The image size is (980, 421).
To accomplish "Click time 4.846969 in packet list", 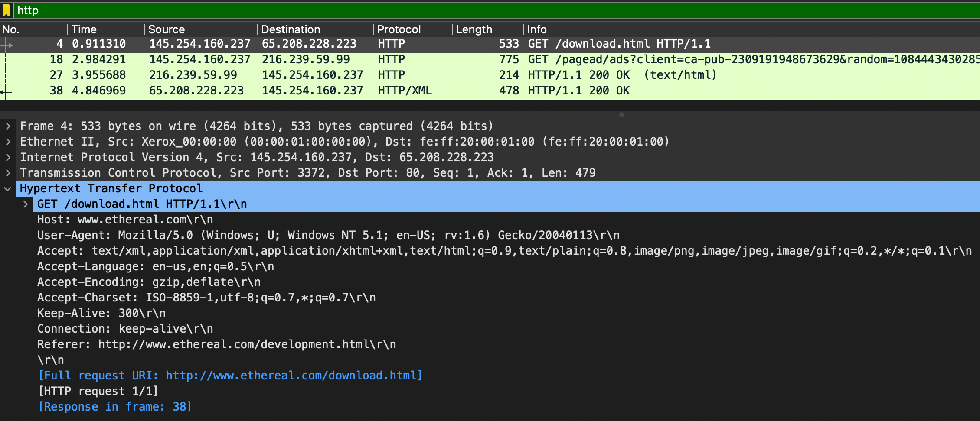I will 99,91.
